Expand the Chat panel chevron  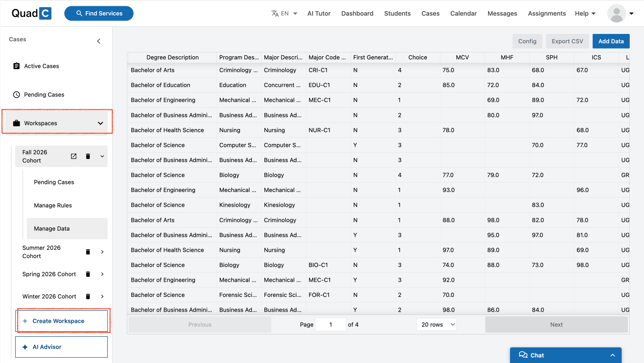click(612, 355)
